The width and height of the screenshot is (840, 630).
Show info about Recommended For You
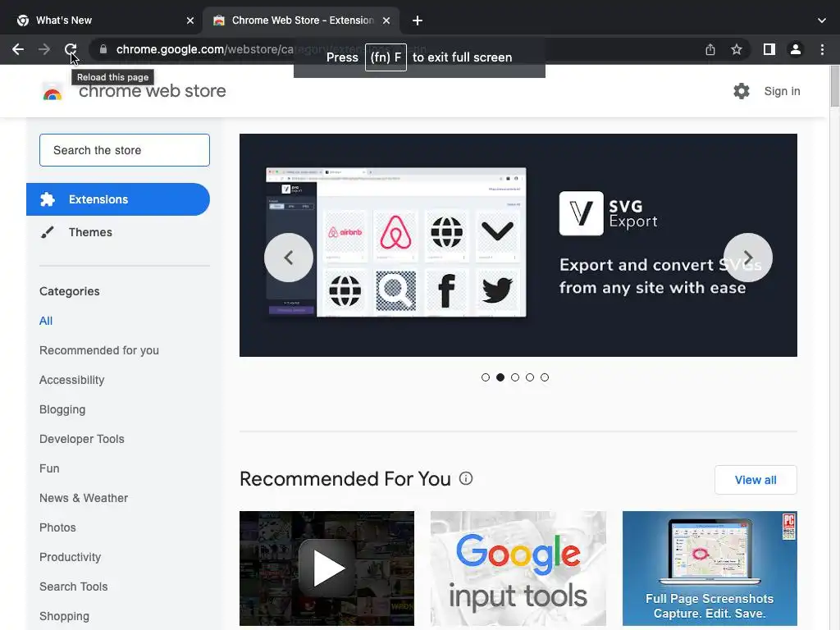[x=466, y=478]
